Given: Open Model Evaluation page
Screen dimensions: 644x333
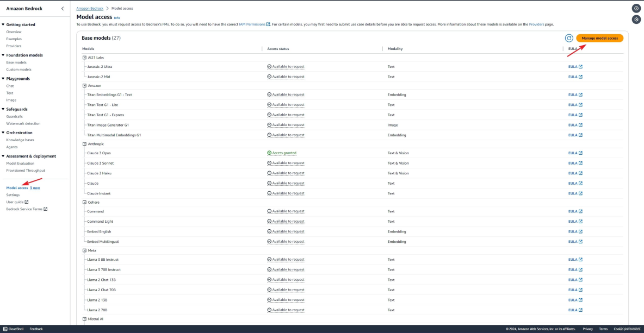Looking at the screenshot, I should [x=20, y=163].
